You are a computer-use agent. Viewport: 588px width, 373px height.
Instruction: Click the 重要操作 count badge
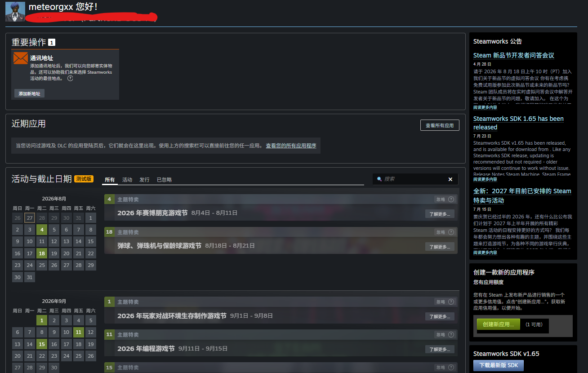coord(52,42)
